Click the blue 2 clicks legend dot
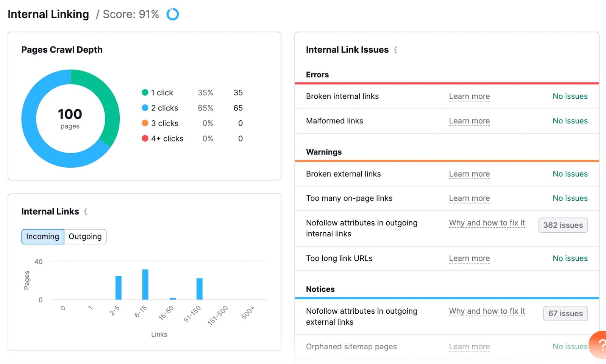 click(145, 108)
